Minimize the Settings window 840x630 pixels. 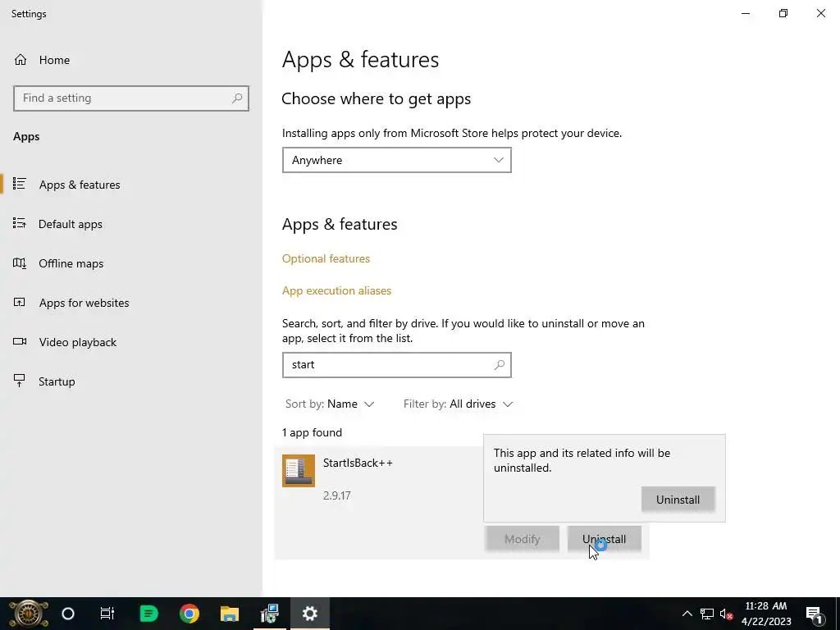(745, 13)
